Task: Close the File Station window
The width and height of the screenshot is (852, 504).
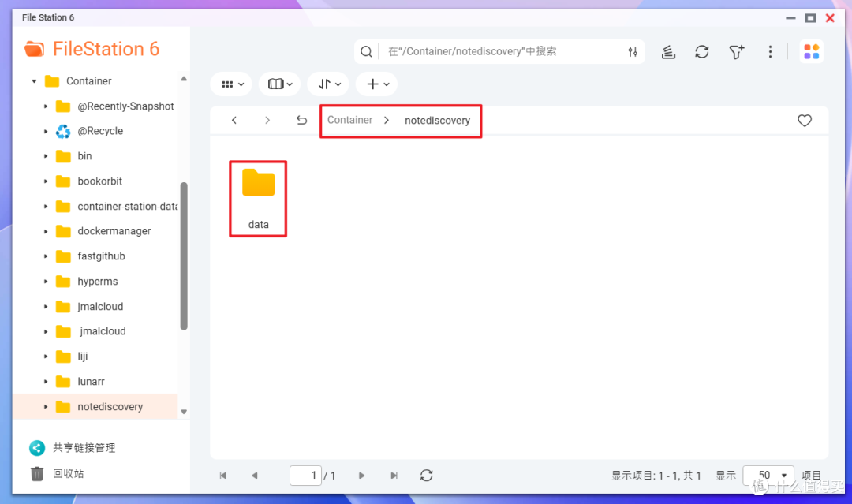Action: click(x=830, y=18)
